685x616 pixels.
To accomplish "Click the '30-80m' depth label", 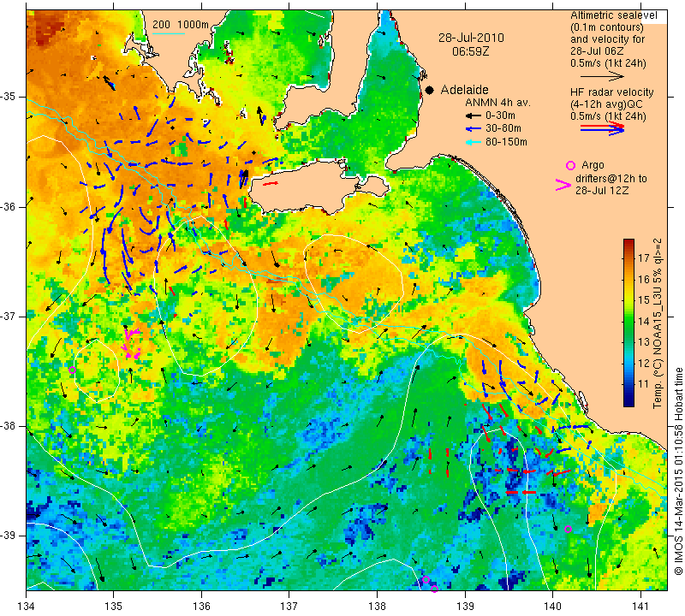I will click(x=503, y=129).
